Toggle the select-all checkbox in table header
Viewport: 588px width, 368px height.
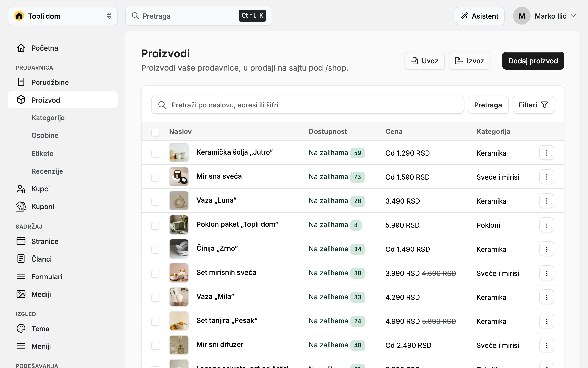click(155, 132)
